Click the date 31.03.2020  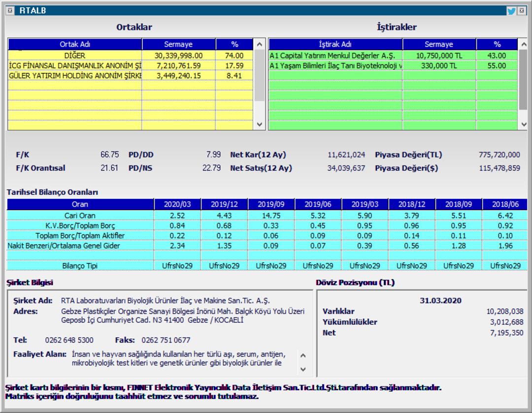440,301
